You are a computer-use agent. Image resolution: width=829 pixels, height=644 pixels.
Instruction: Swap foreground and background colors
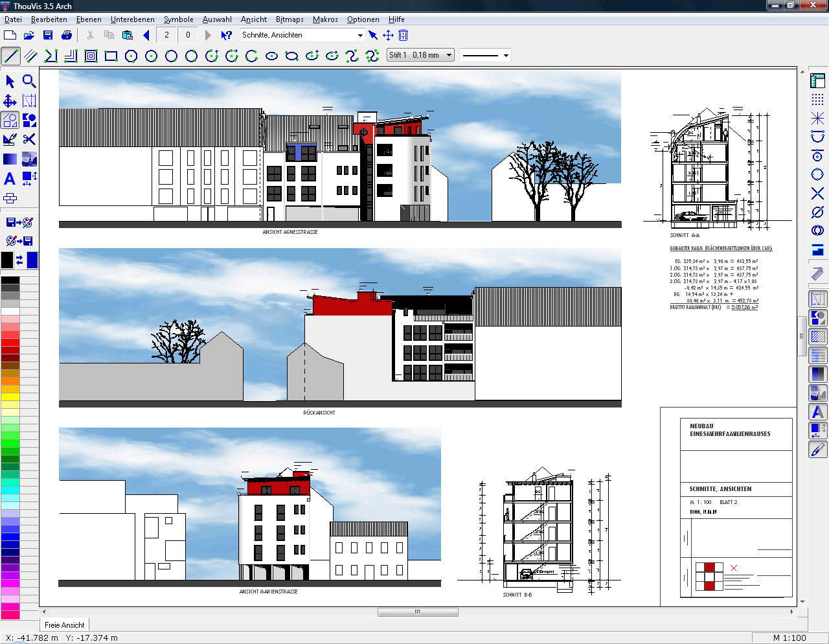click(19, 260)
